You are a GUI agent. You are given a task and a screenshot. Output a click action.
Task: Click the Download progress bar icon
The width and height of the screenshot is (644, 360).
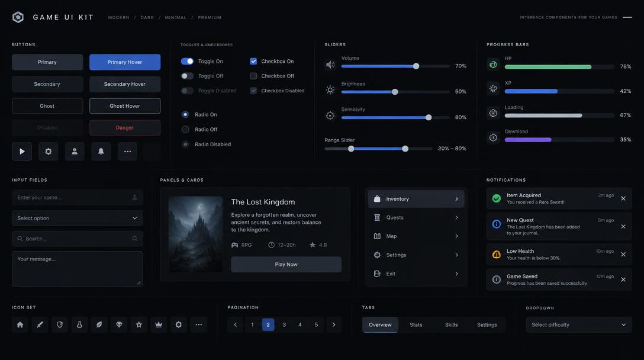[x=493, y=137]
